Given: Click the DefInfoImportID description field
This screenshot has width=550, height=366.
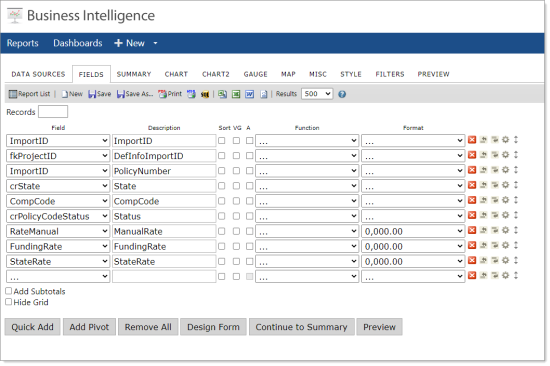Looking at the screenshot, I should coord(164,156).
